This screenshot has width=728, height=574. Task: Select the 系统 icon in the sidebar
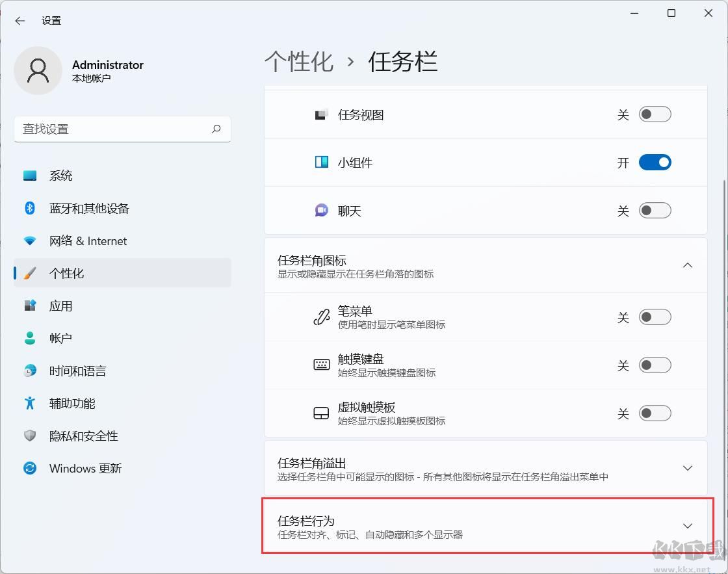[x=30, y=175]
